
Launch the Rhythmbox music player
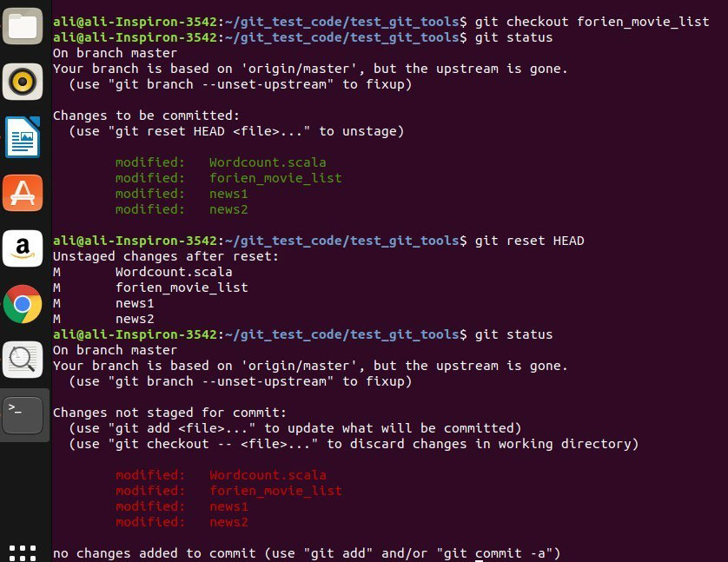pos(23,83)
